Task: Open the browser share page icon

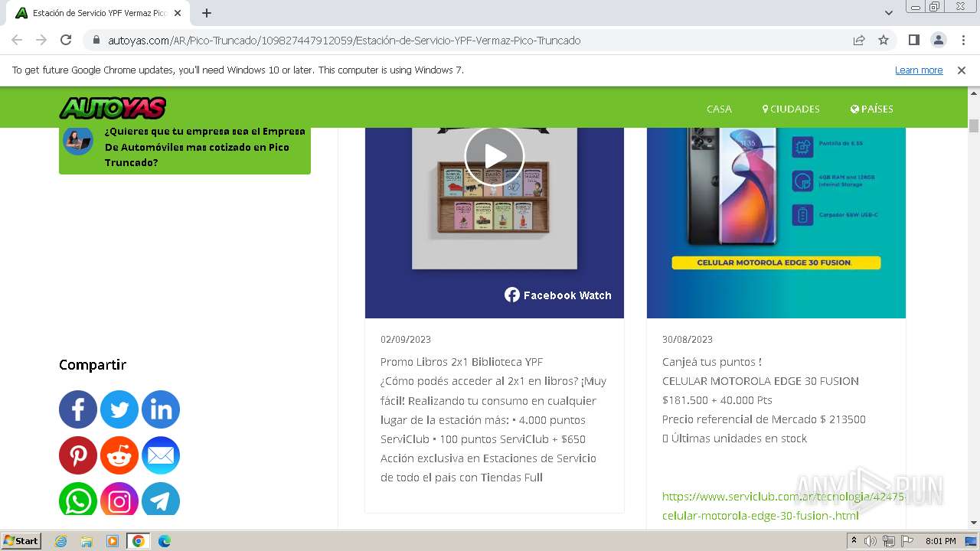Action: tap(859, 40)
